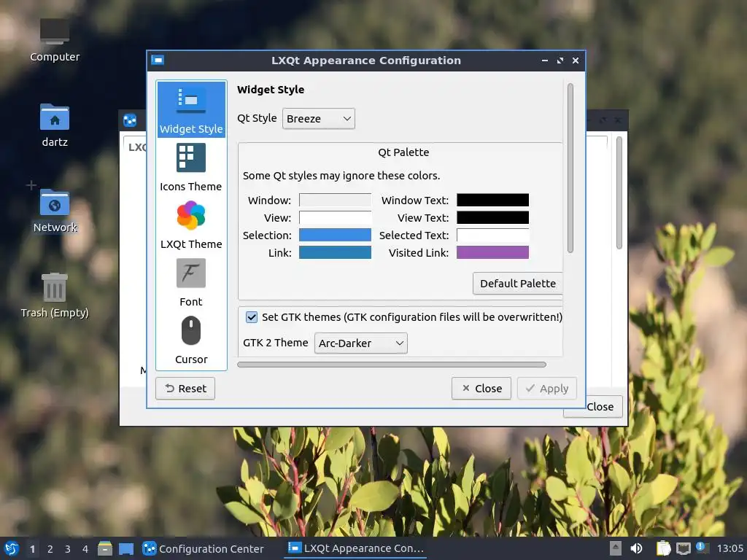
Task: Maximize the Appearance Configuration window
Action: pos(560,61)
